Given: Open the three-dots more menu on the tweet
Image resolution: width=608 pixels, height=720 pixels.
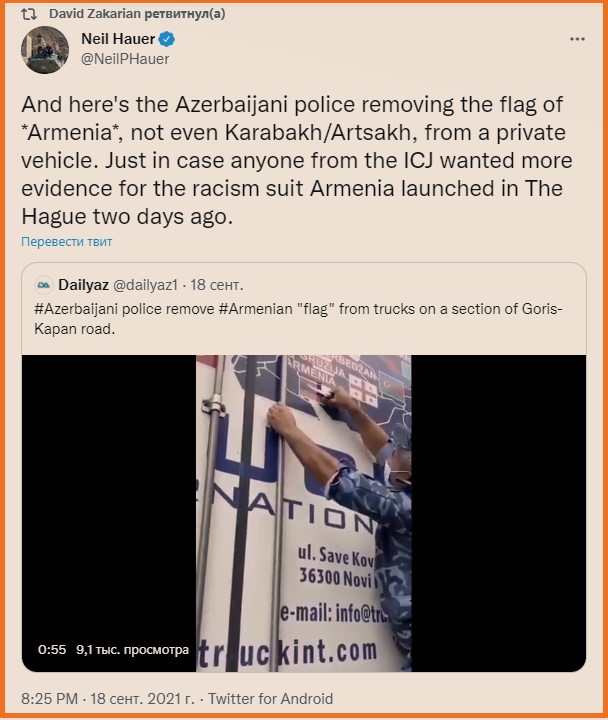Looking at the screenshot, I should pos(577,39).
